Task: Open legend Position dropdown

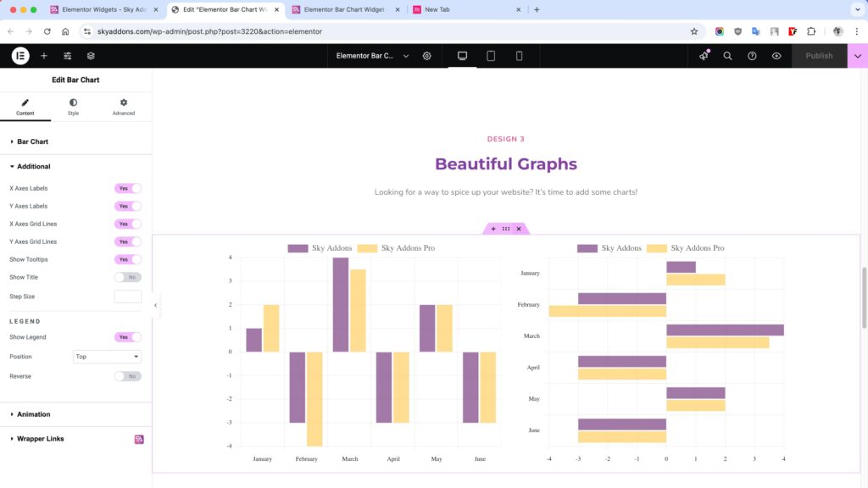Action: [x=107, y=357]
